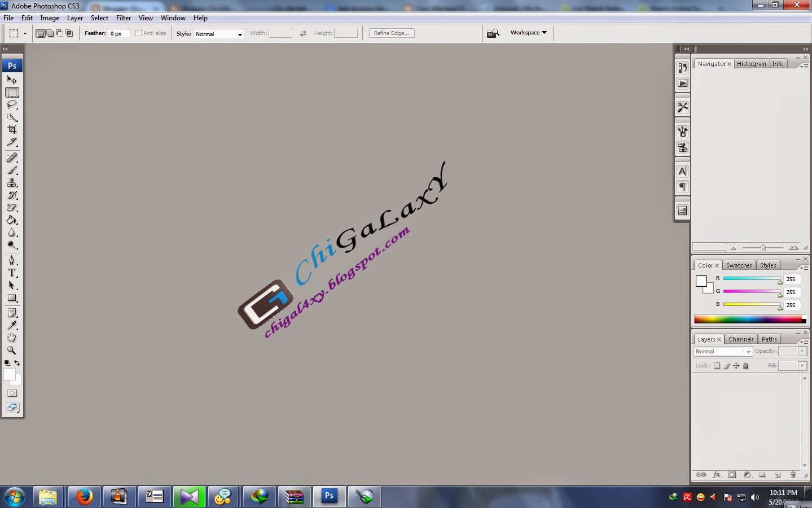Open the Layer Comps panel icon
The image size is (812, 508).
682,211
